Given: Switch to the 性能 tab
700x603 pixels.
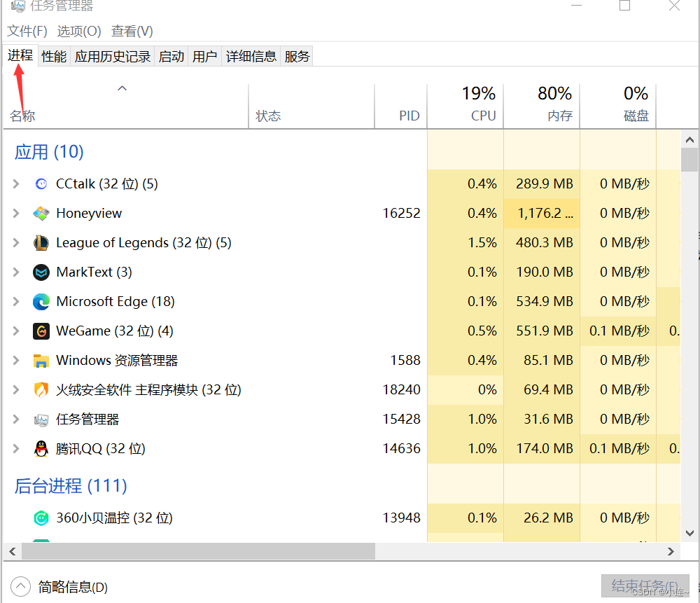Looking at the screenshot, I should pyautogui.click(x=54, y=56).
